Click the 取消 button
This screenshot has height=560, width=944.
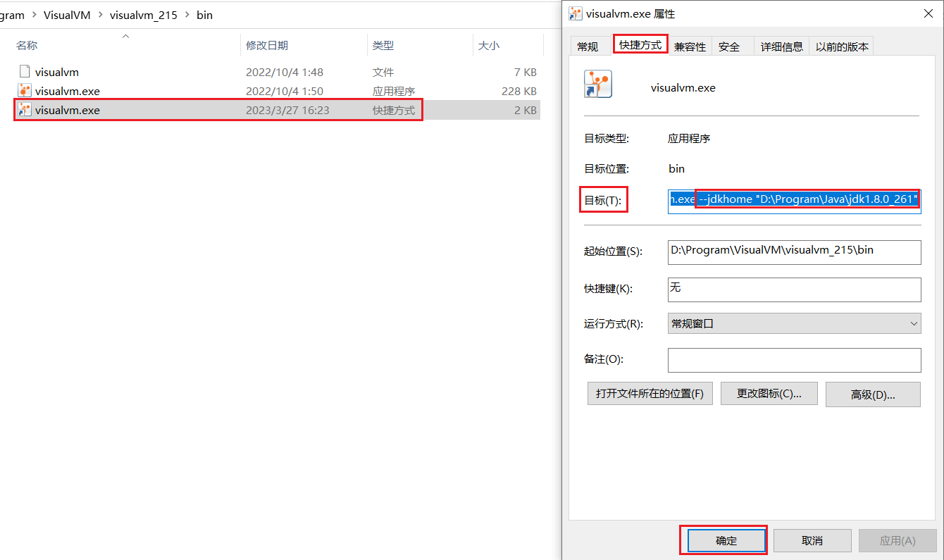812,540
